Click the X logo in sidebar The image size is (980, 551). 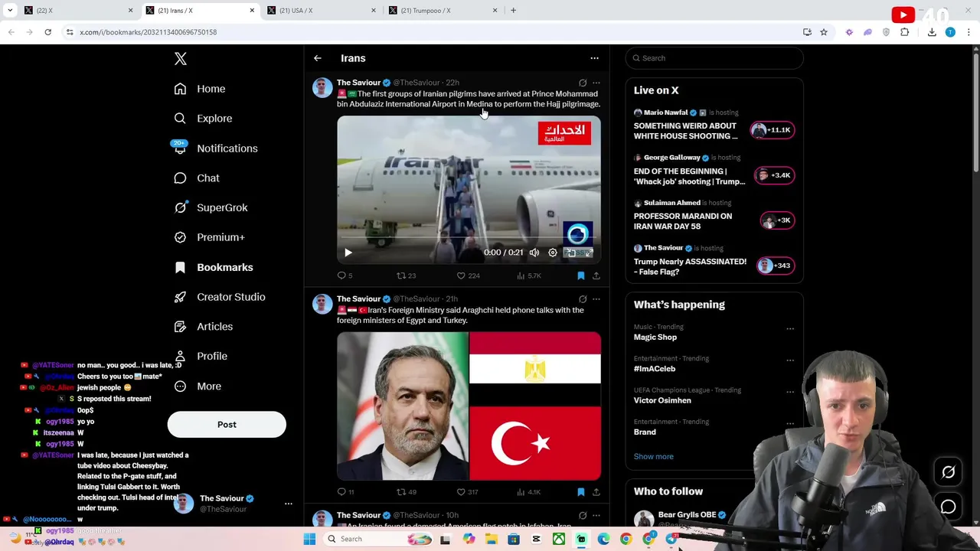(x=181, y=59)
